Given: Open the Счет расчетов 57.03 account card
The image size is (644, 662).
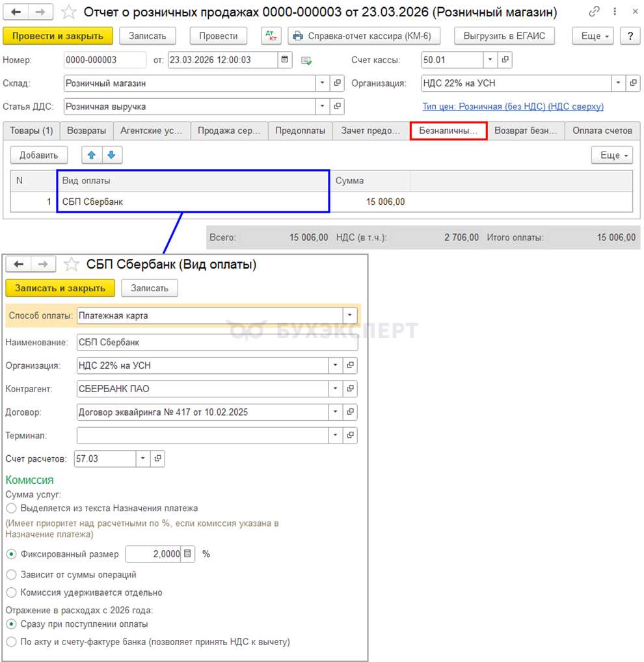Looking at the screenshot, I should tap(157, 458).
